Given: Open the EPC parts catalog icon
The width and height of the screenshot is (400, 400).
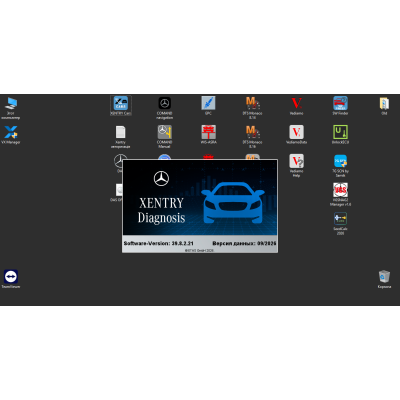Looking at the screenshot, I should pyautogui.click(x=208, y=105).
